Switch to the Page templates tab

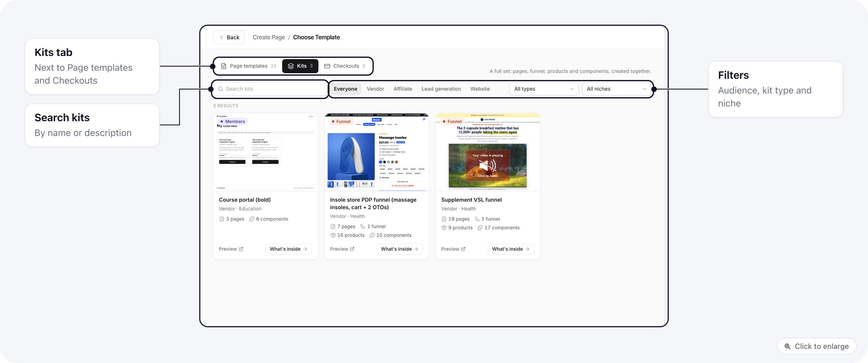248,66
